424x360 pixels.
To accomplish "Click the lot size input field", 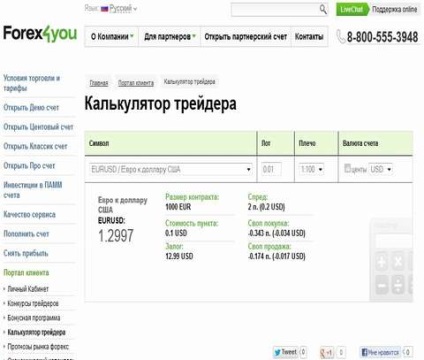I will click(271, 169).
